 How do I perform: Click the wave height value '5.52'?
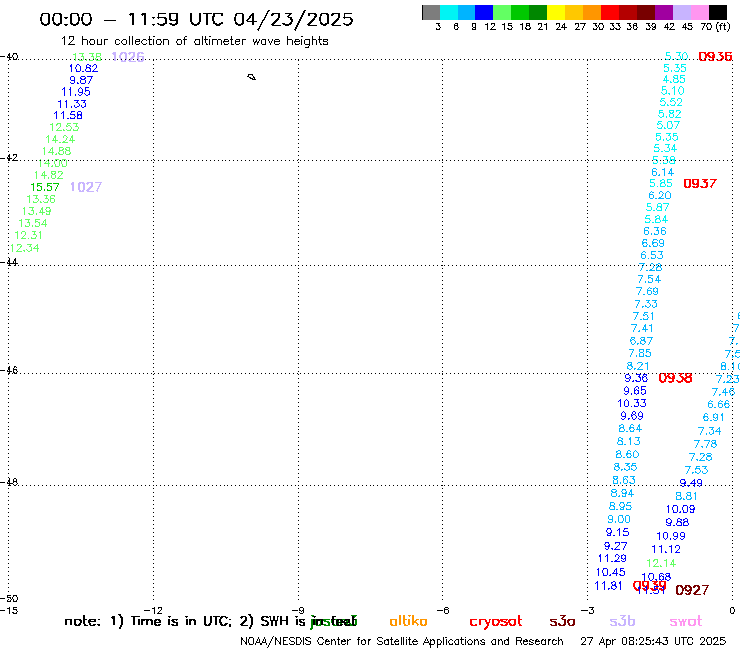point(671,102)
